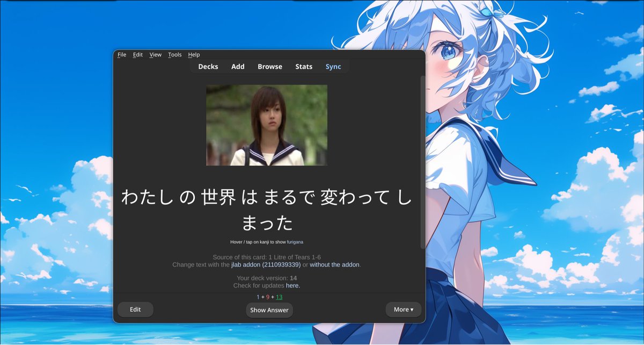Click the 'Source of this card' text line

click(x=267, y=257)
